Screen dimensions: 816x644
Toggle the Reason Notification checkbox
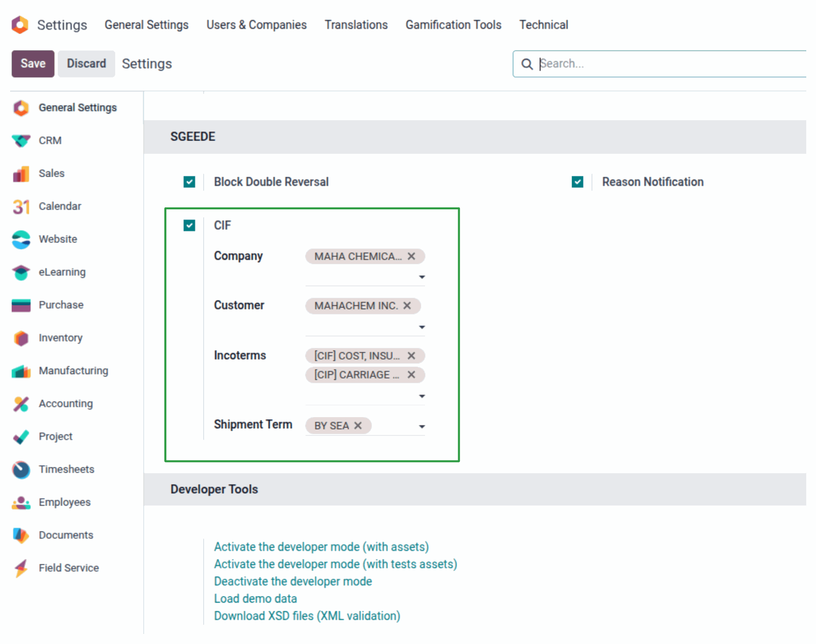[577, 182]
